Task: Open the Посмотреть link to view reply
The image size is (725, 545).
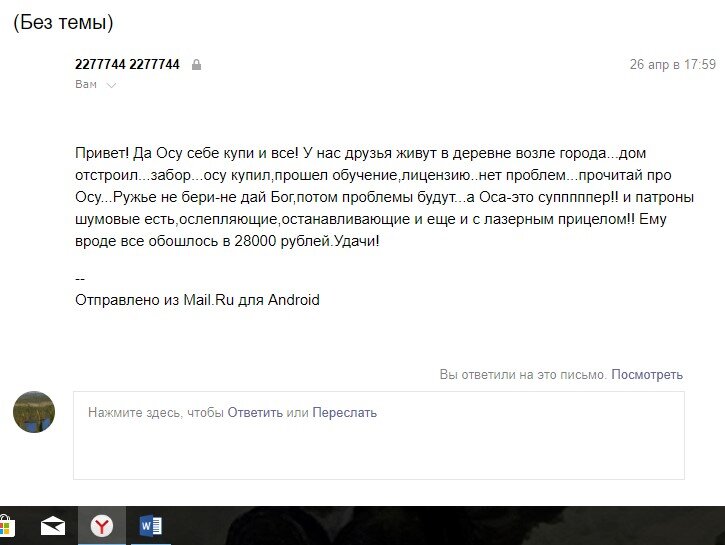Action: click(x=647, y=374)
